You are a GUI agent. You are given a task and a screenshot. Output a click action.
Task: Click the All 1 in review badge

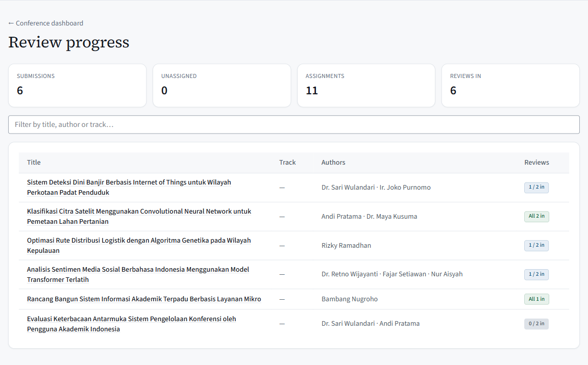click(x=536, y=299)
